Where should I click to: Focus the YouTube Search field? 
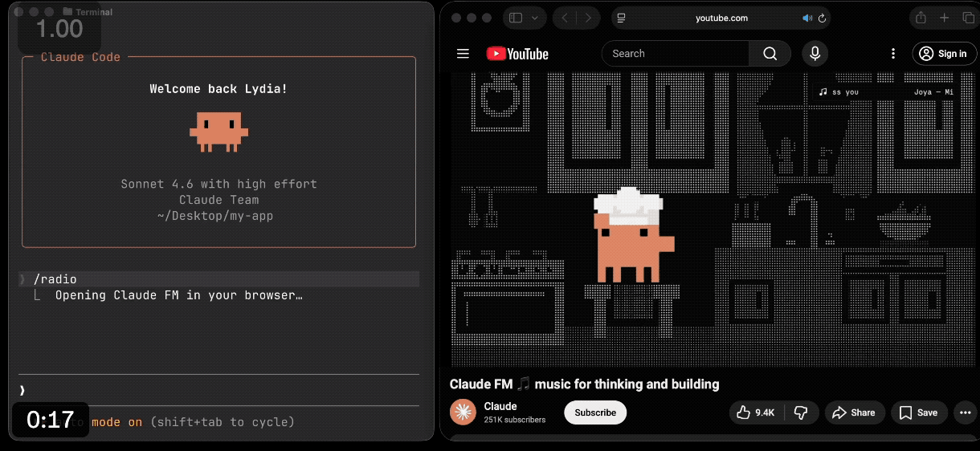676,54
